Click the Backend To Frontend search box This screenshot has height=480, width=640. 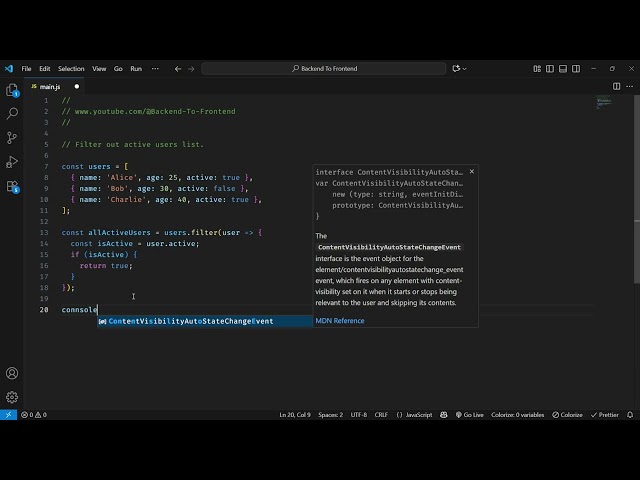(x=324, y=69)
